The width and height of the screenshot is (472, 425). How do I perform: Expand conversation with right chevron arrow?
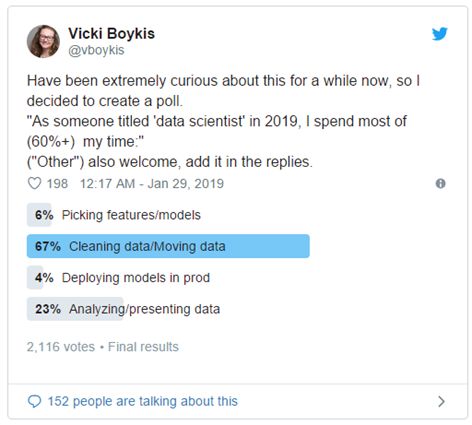[441, 401]
